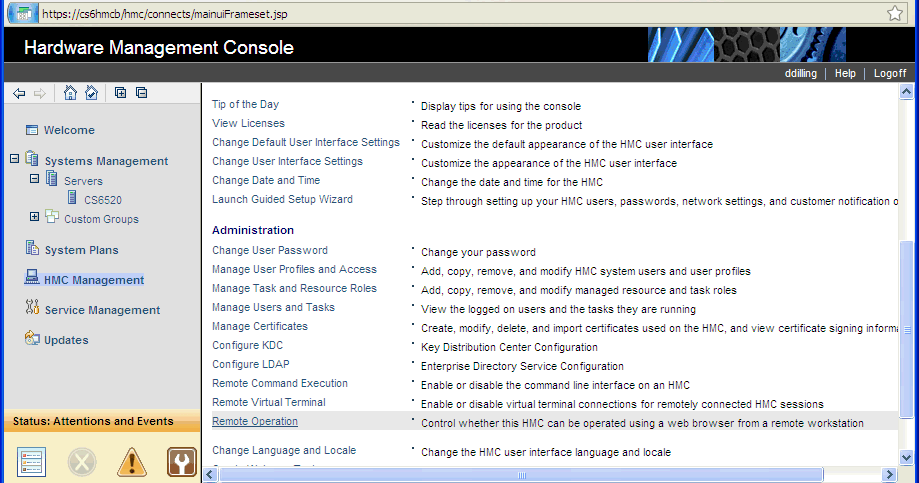Open Tip of the Day link

[246, 104]
